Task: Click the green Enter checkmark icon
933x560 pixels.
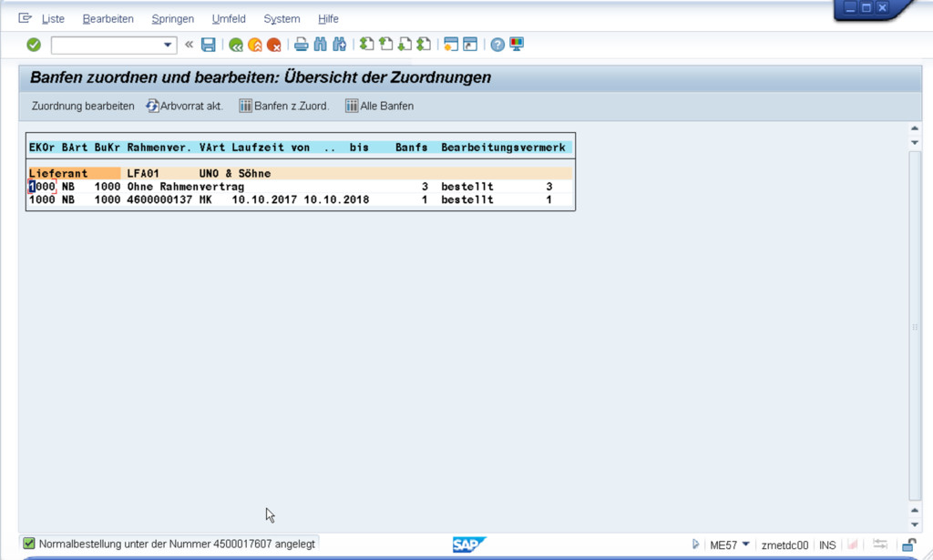Action: coord(34,45)
